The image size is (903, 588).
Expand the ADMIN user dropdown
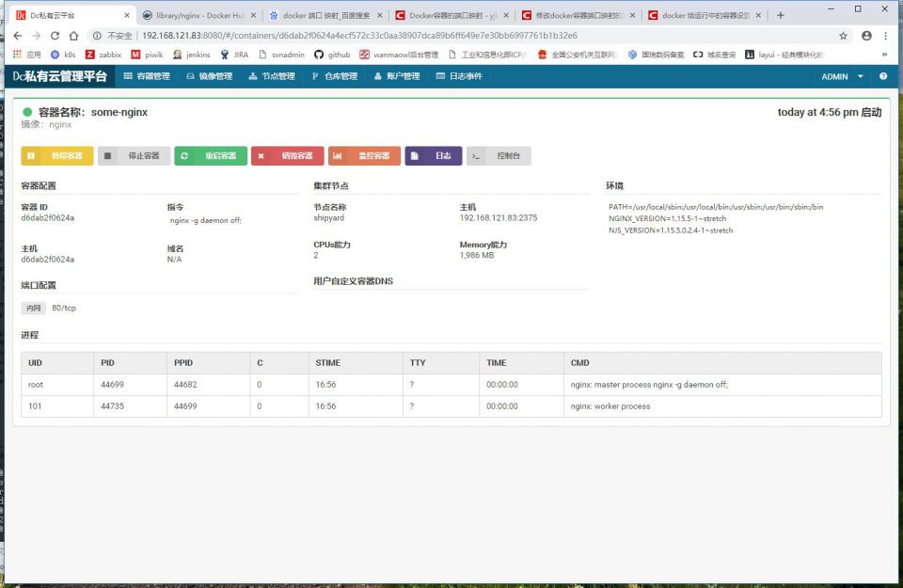tap(842, 76)
